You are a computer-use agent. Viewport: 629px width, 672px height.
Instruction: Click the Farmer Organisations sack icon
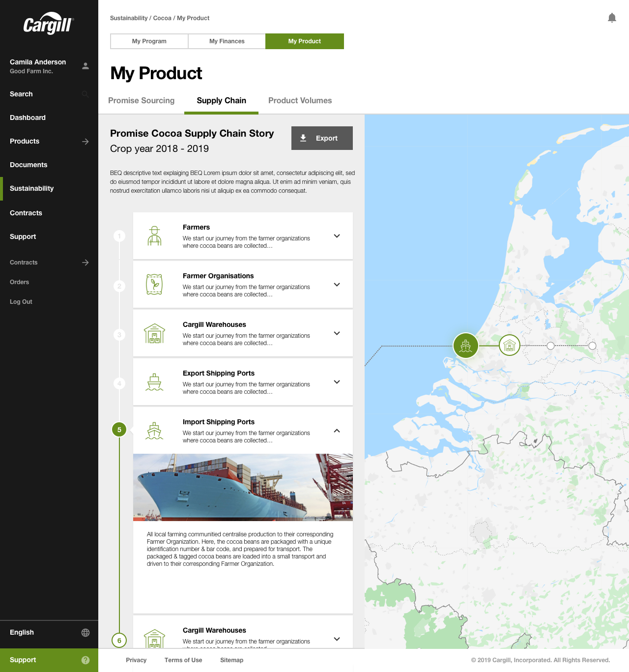coord(154,285)
